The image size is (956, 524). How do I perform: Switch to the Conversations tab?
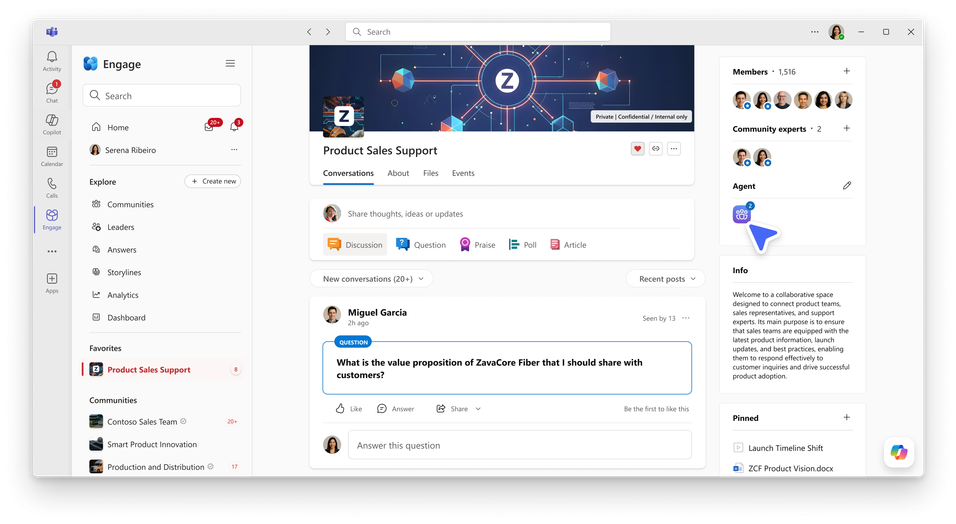pyautogui.click(x=348, y=173)
